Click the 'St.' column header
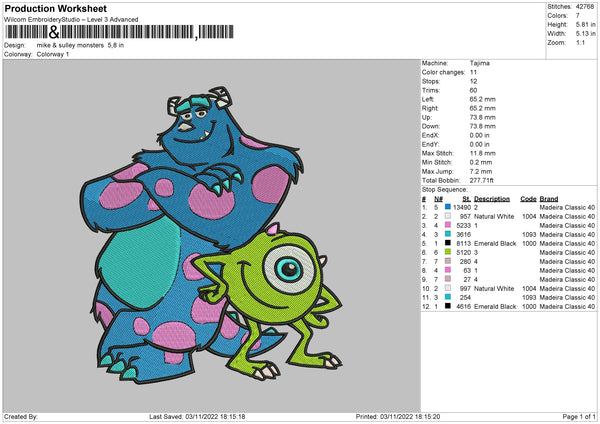600x424 pixels. click(466, 199)
